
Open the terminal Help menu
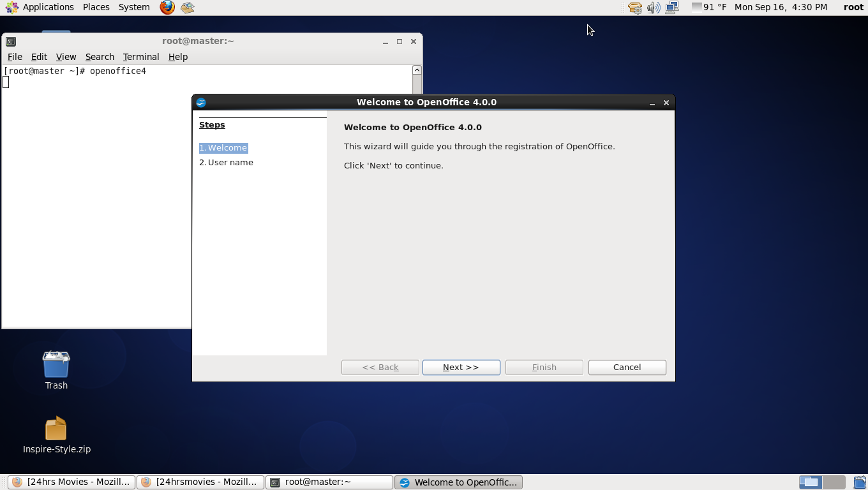[x=178, y=57]
